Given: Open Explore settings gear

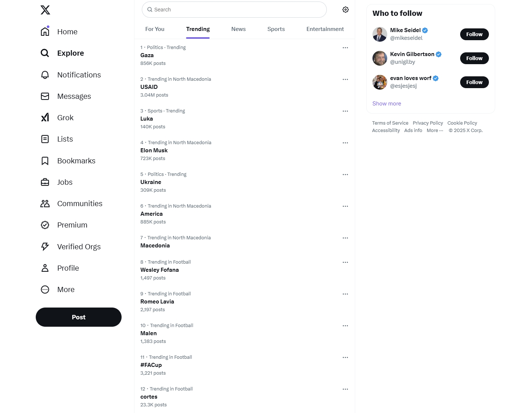Looking at the screenshot, I should (345, 10).
